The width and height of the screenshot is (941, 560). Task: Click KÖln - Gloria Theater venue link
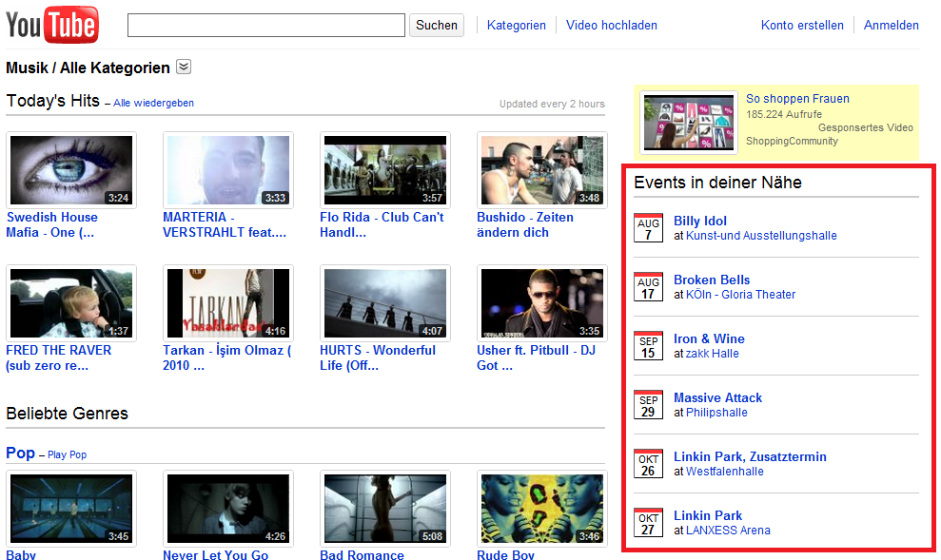click(740, 295)
